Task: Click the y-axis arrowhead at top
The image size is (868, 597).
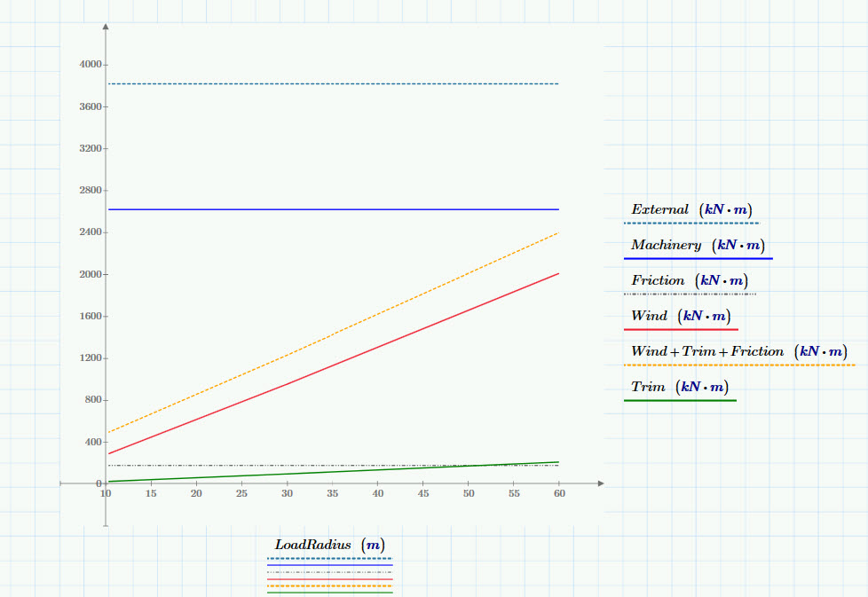Action: point(106,27)
